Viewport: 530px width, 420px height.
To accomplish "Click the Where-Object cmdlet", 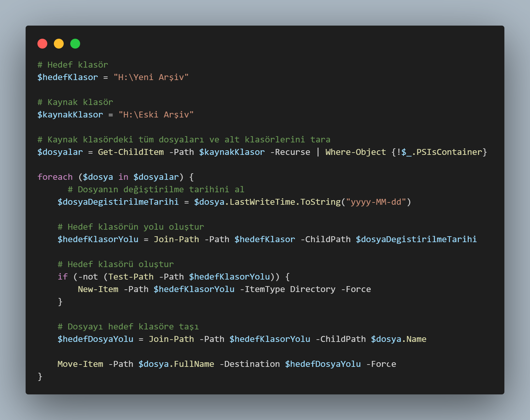I will [x=356, y=152].
